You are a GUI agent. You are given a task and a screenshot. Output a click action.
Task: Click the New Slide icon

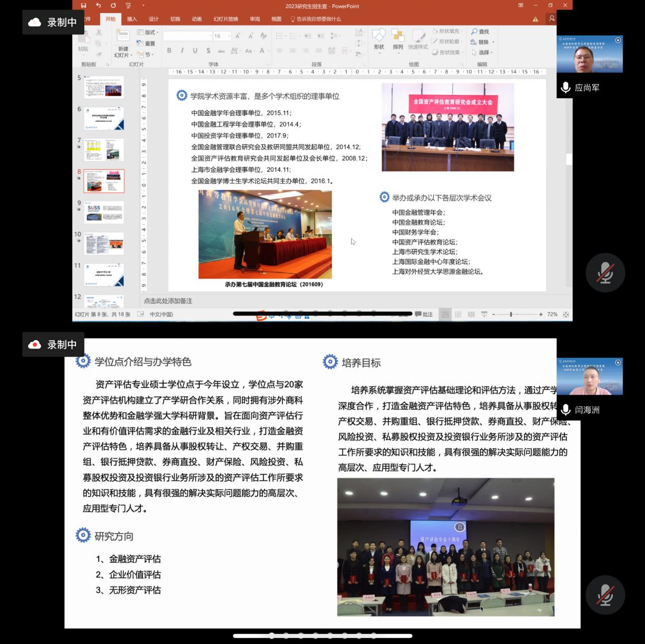click(123, 37)
